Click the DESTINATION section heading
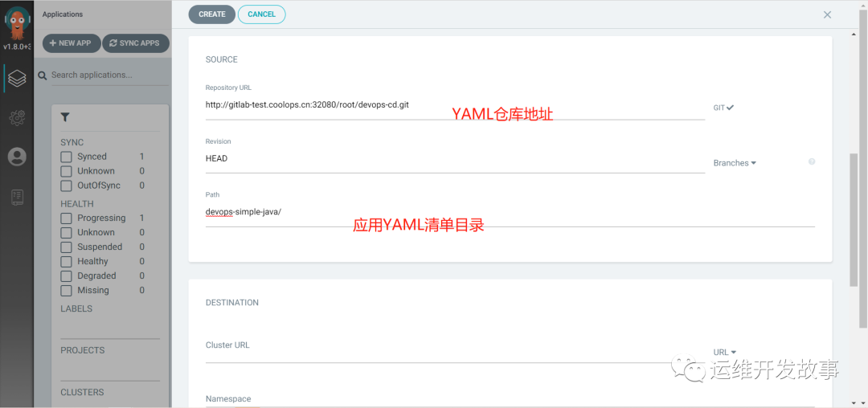868x408 pixels. 232,303
